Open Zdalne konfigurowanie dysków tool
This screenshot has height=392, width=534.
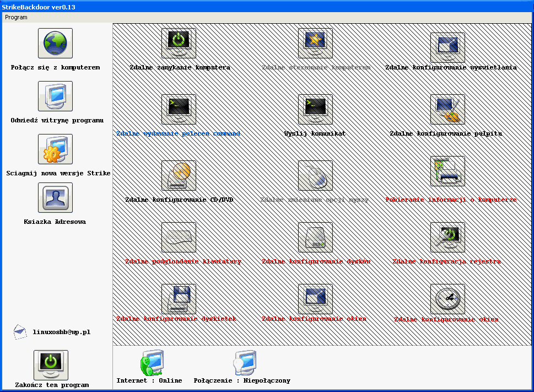click(315, 237)
